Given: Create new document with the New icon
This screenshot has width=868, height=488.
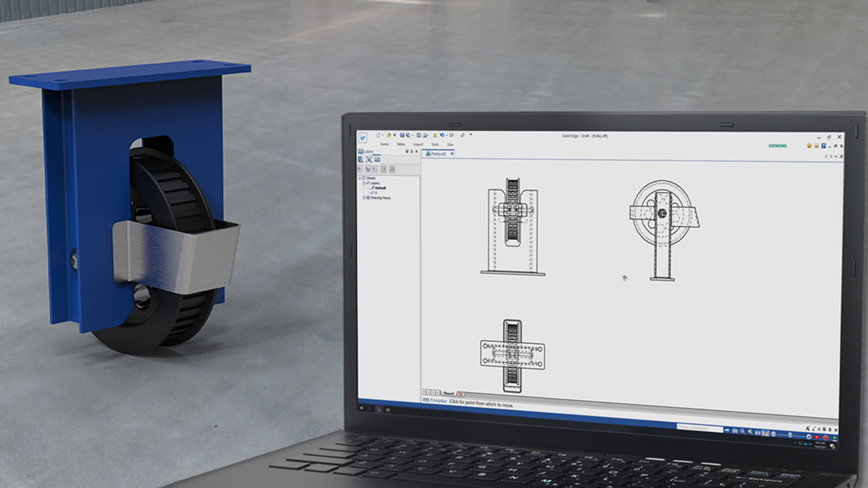Looking at the screenshot, I should (x=378, y=135).
